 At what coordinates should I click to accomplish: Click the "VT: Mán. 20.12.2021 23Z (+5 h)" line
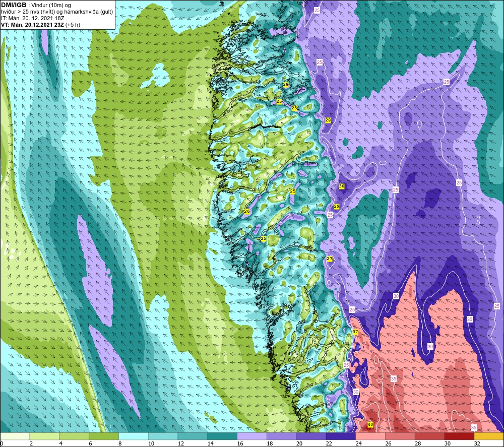pyautogui.click(x=40, y=25)
